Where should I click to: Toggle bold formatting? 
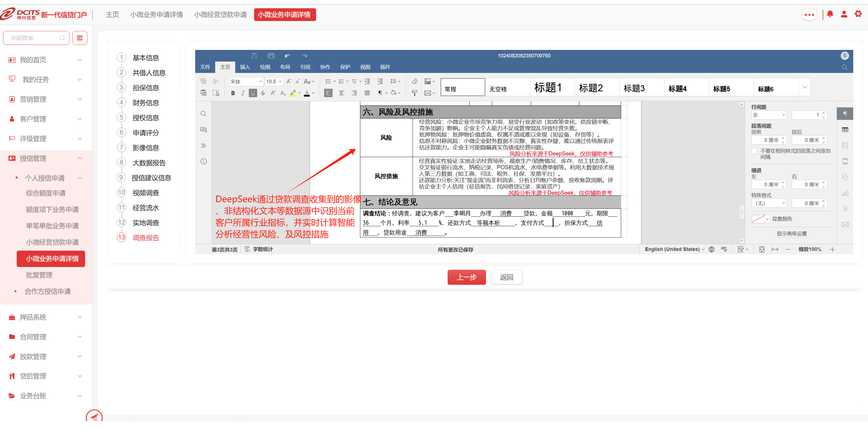pyautogui.click(x=233, y=93)
